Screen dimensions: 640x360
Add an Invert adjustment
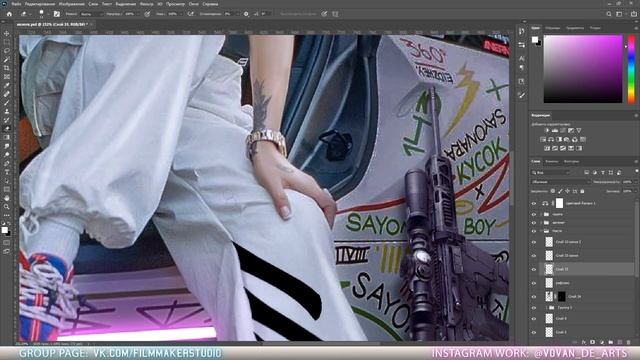547,148
